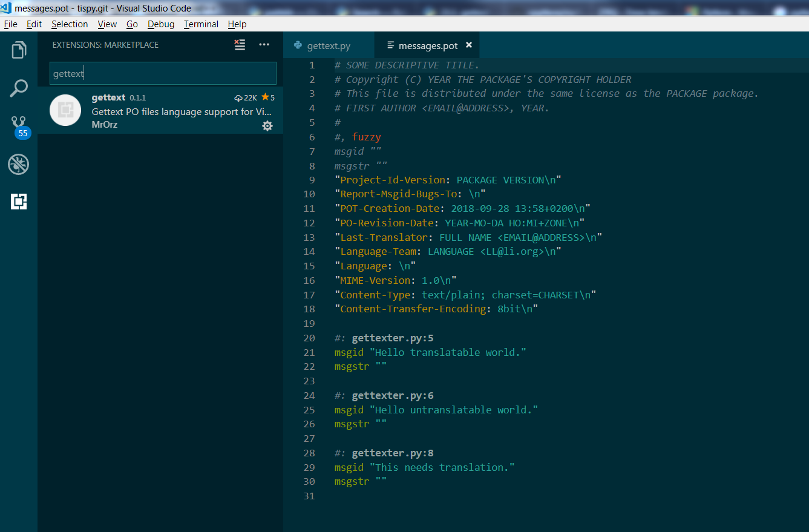Screen dimensions: 809x532
Task: Click the extension description 'Gettext PO files language support'
Action: 182,111
